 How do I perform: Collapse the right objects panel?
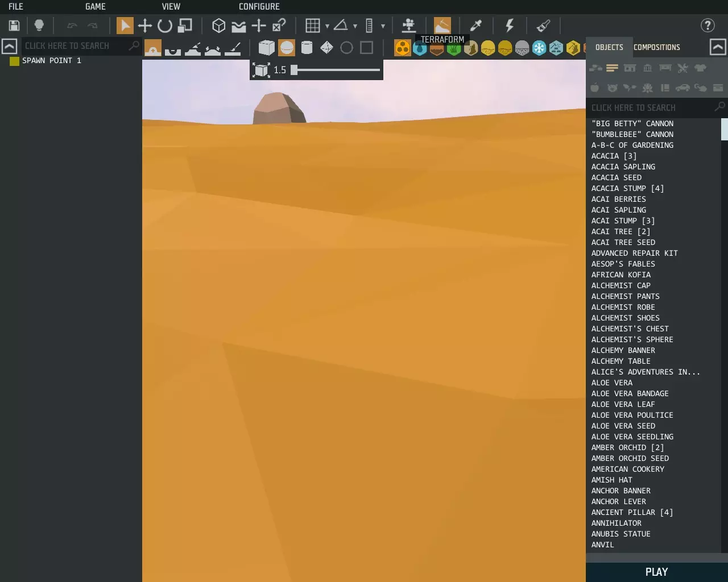718,47
